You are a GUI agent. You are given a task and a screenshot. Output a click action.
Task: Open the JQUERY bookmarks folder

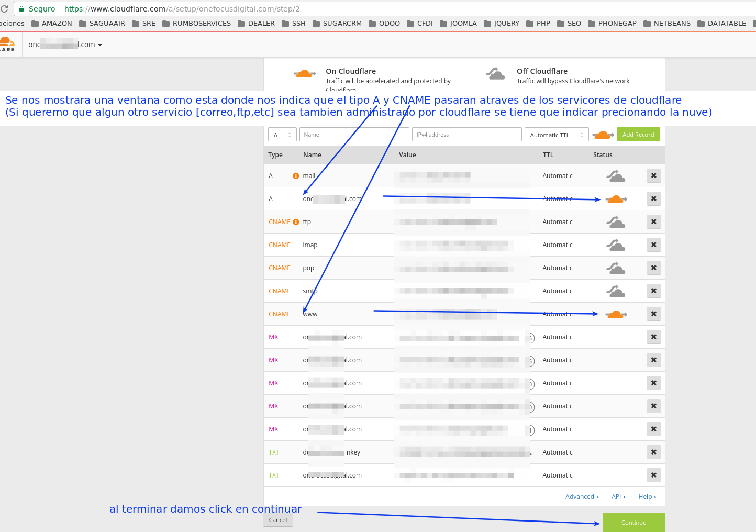[501, 24]
